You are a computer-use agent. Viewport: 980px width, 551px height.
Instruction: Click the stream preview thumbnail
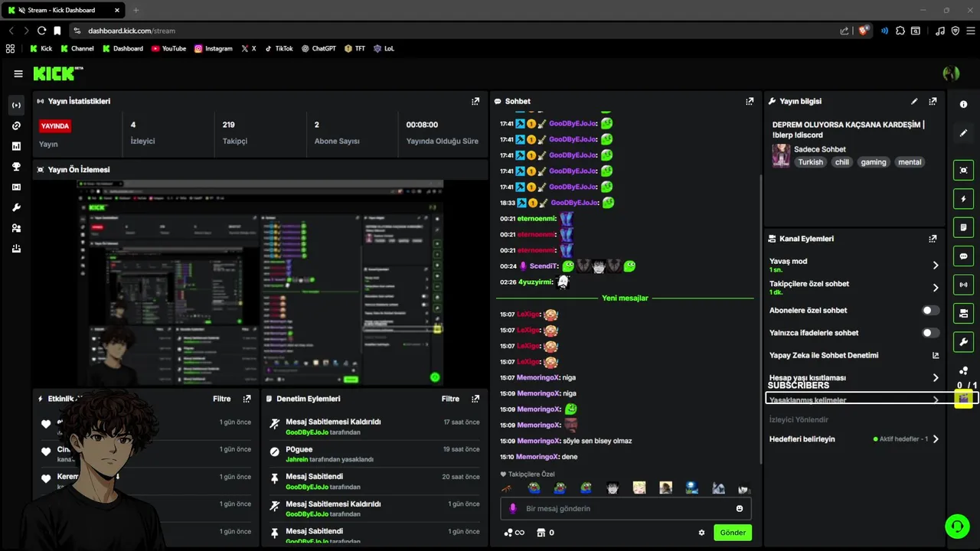(x=261, y=283)
